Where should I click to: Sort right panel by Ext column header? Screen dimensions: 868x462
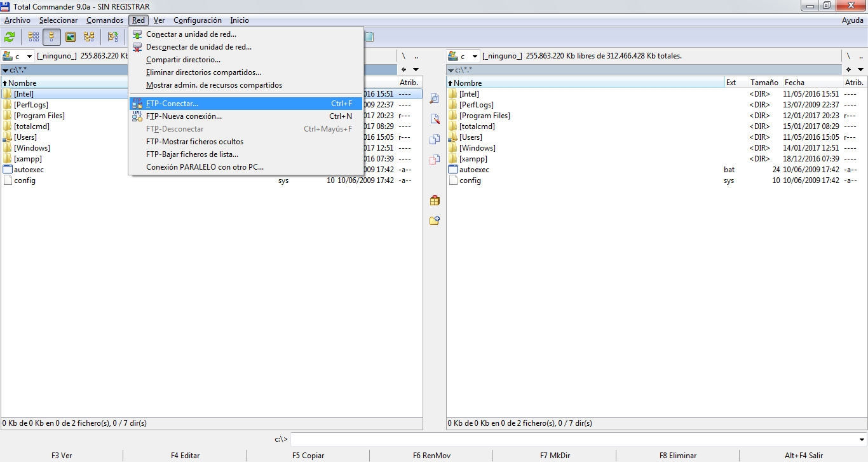coord(736,83)
